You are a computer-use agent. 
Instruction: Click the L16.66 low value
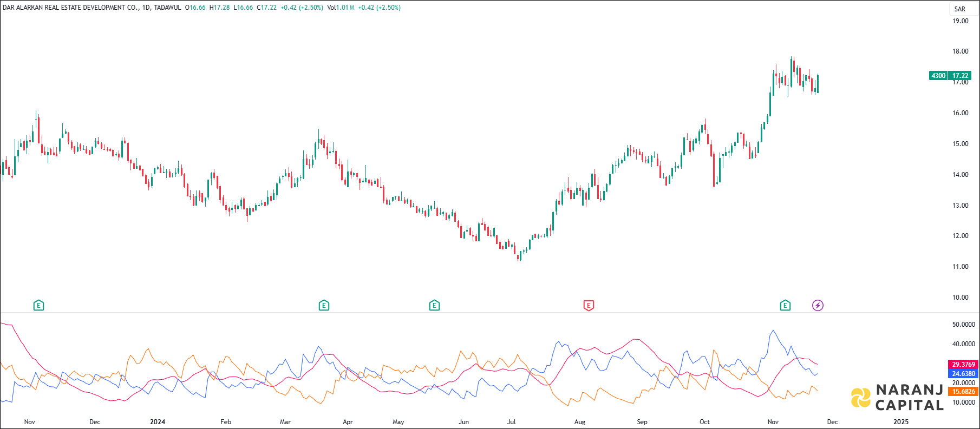[x=243, y=8]
